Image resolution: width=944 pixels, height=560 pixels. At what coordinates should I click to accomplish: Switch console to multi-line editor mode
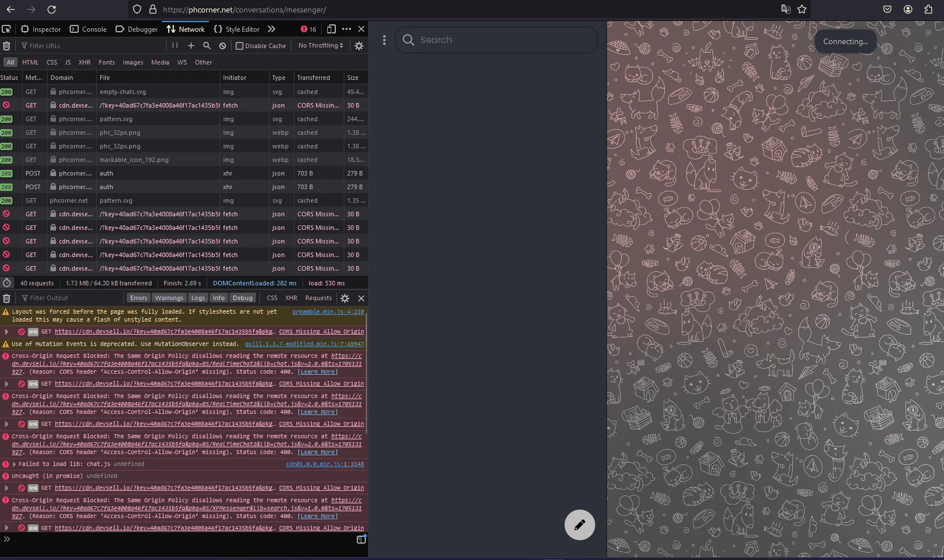point(361,540)
